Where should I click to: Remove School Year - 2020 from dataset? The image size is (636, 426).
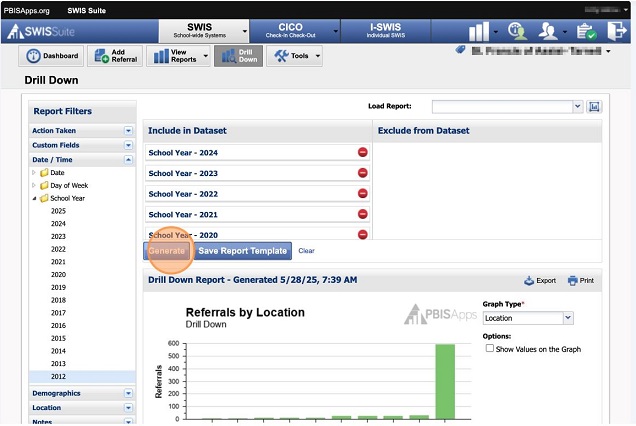click(x=363, y=235)
